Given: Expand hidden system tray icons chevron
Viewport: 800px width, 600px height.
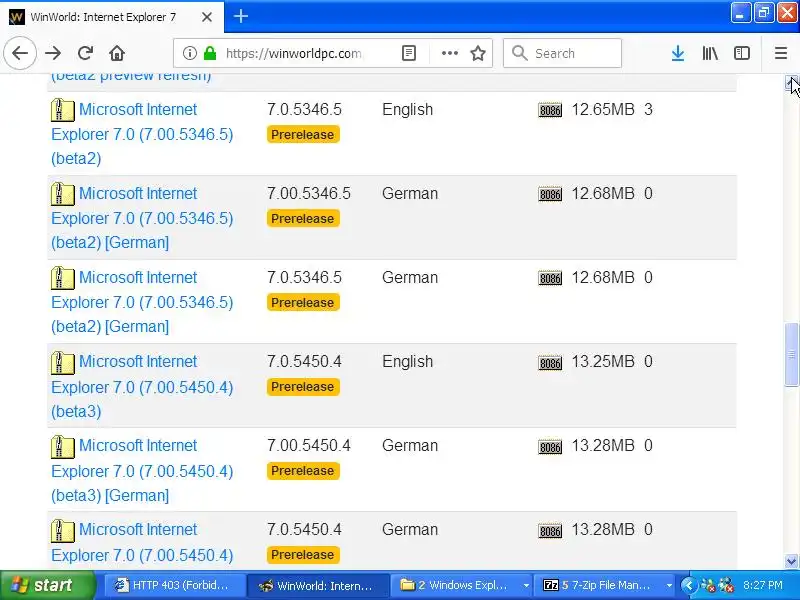Looking at the screenshot, I should [688, 585].
